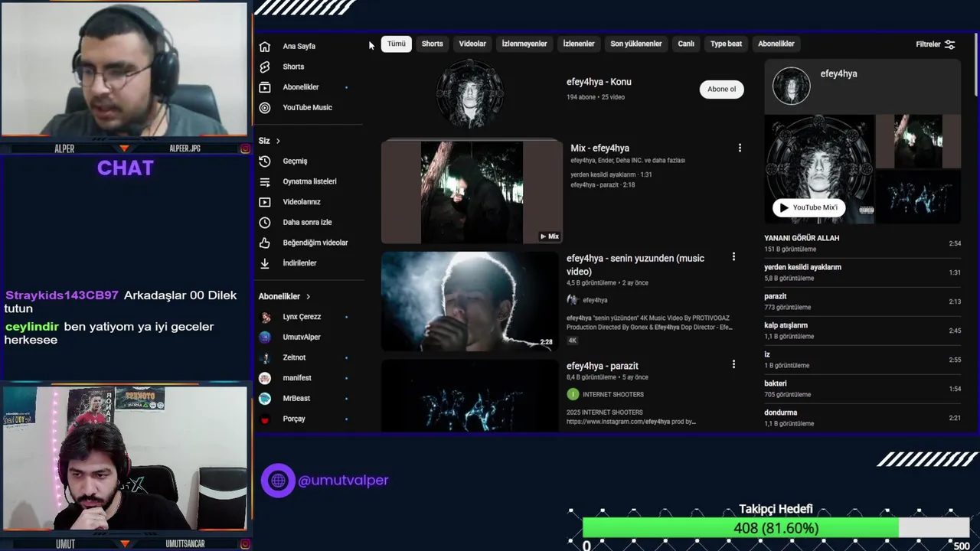Open the YouTube Music sidebar icon
The height and width of the screenshot is (551, 980).
264,108
